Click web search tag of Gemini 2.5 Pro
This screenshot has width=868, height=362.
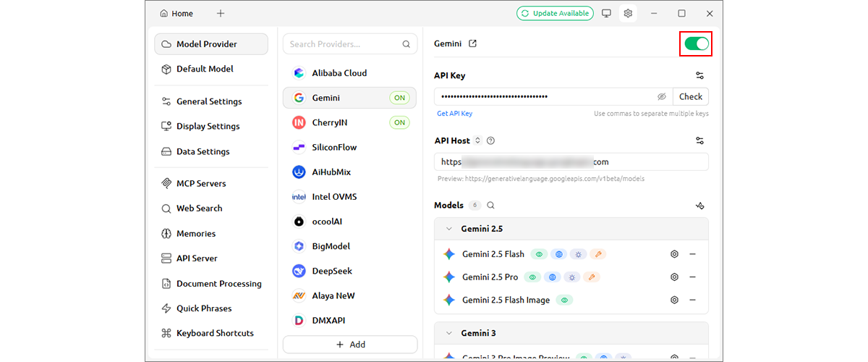(552, 277)
